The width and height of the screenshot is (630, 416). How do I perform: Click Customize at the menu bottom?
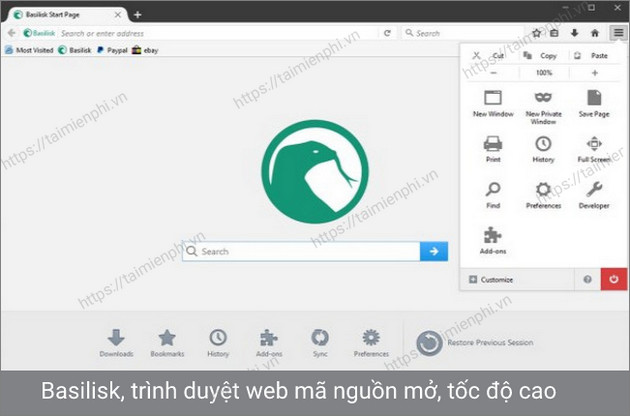tap(490, 279)
